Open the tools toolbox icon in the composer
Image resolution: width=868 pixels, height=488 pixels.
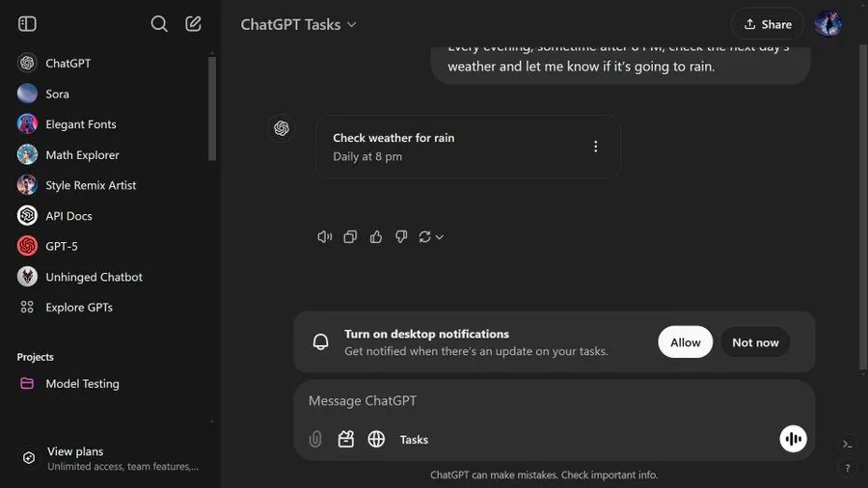pyautogui.click(x=346, y=439)
